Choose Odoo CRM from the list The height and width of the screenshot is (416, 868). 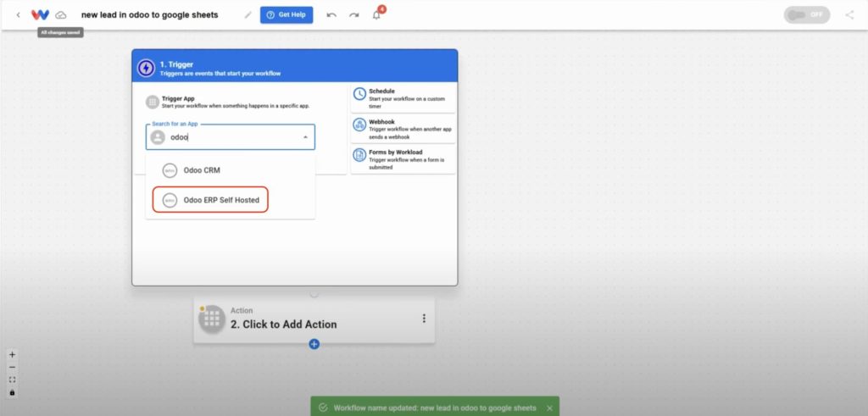tap(231, 170)
